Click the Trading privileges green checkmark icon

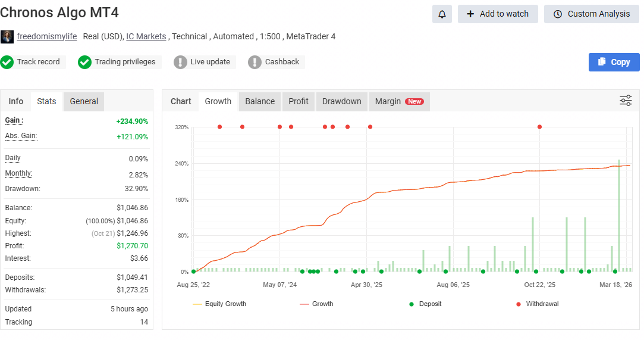(x=84, y=62)
